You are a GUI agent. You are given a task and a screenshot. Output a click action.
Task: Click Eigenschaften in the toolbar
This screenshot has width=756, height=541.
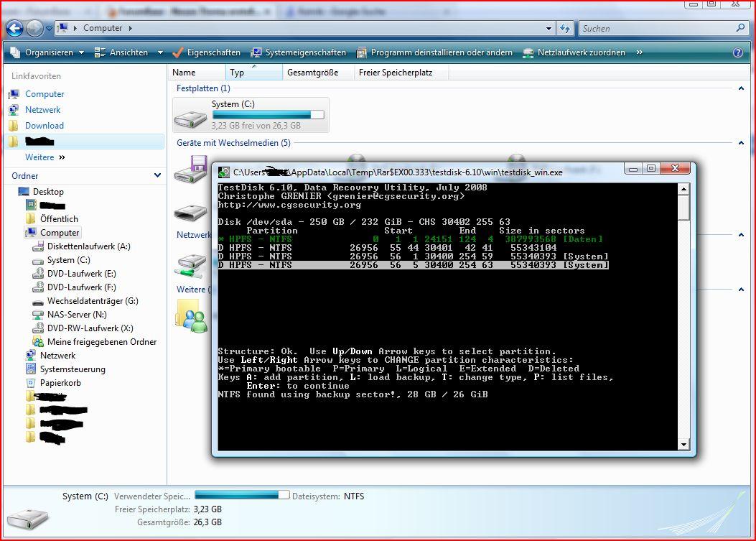coord(207,52)
